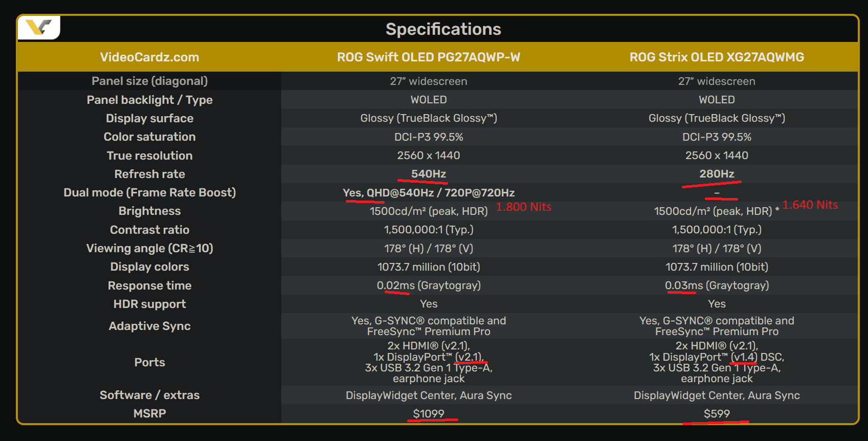
Task: Click the 280Hz refresh rate value
Action: pyautogui.click(x=717, y=174)
